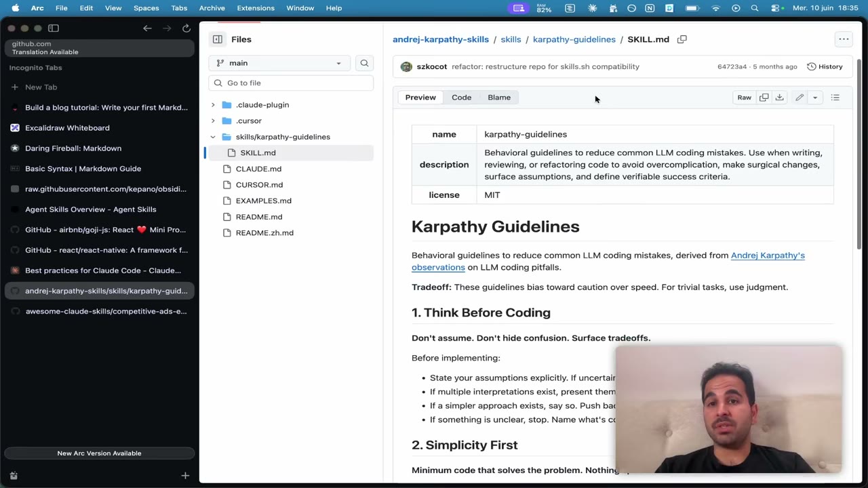Switch to react-native GitHub tab
The width and height of the screenshot is (868, 488).
point(99,250)
